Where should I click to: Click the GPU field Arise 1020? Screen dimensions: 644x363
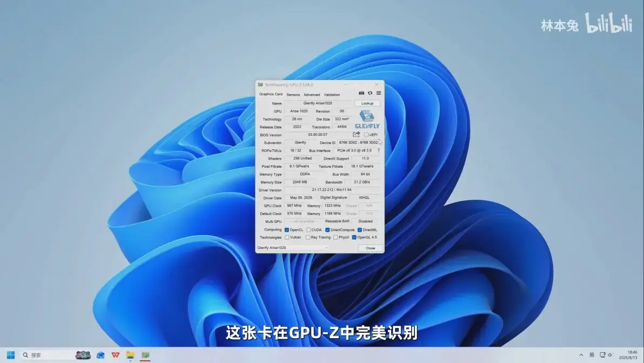pyautogui.click(x=299, y=111)
